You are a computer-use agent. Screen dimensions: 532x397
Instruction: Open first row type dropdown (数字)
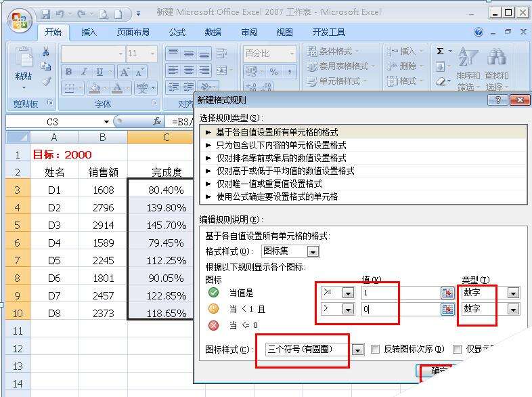point(513,293)
